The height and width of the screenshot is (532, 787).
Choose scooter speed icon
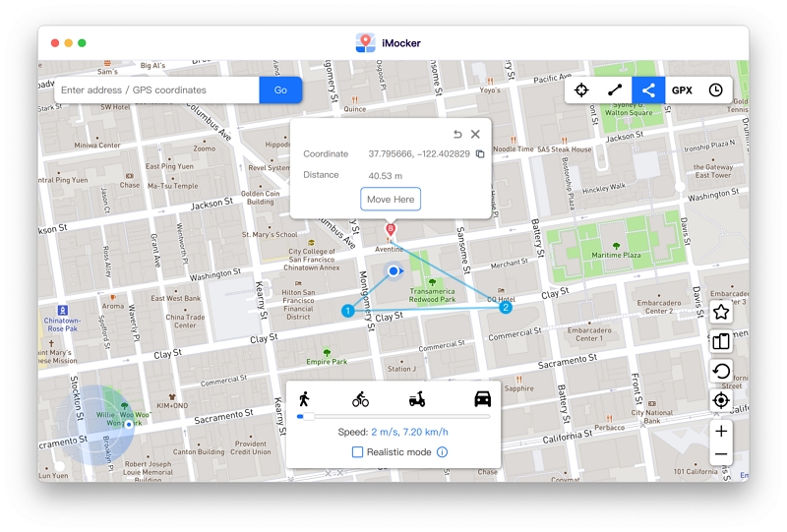tap(417, 399)
